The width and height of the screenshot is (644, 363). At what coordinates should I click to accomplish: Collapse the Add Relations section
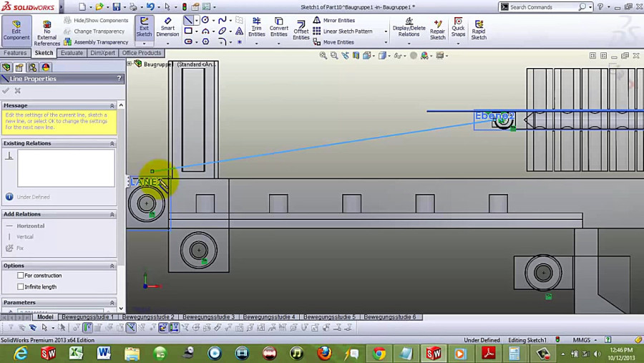click(112, 215)
